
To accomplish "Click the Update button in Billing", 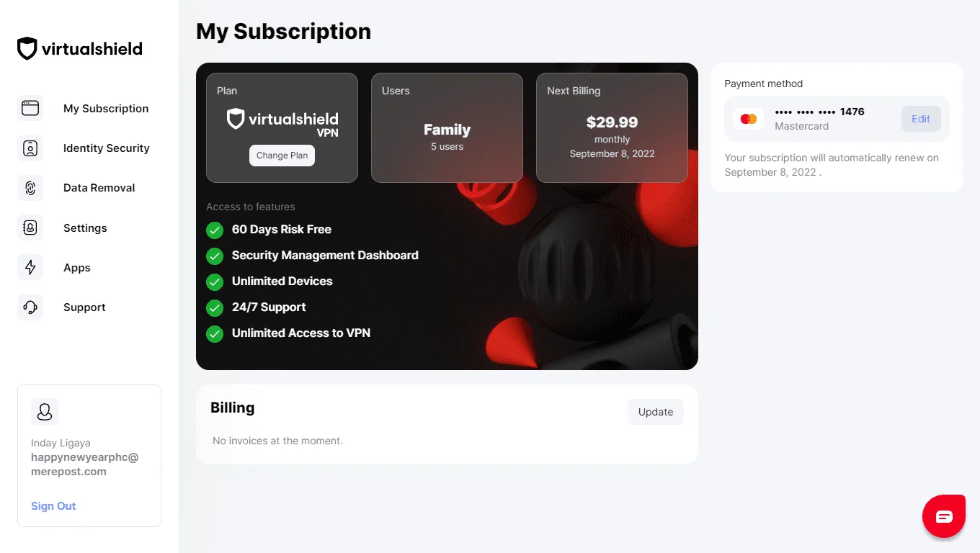I will coord(656,412).
